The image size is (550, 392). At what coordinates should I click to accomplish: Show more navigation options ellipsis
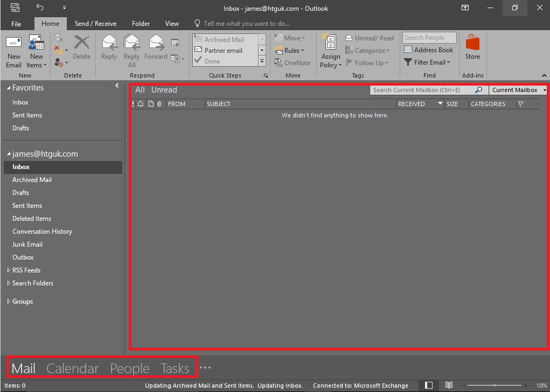205,368
